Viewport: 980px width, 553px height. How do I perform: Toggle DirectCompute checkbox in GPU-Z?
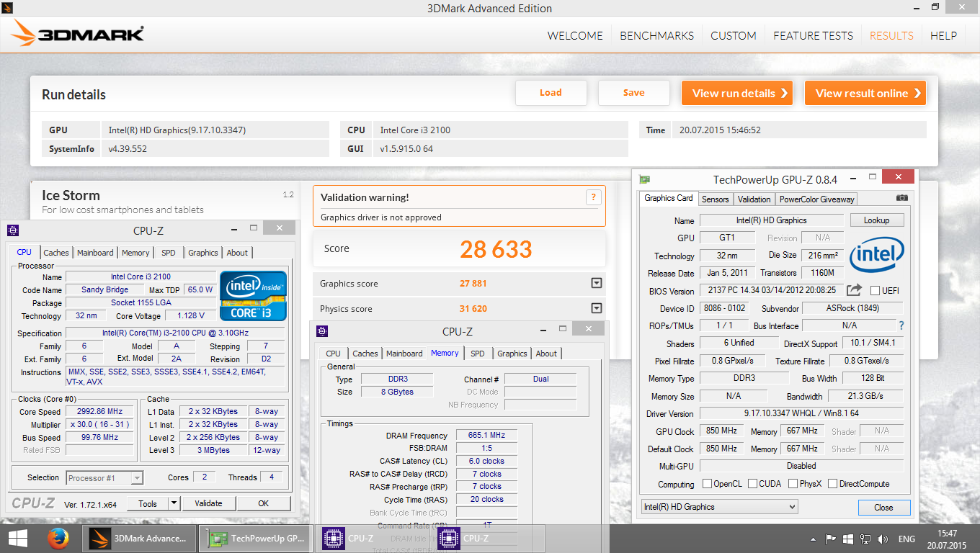(832, 484)
